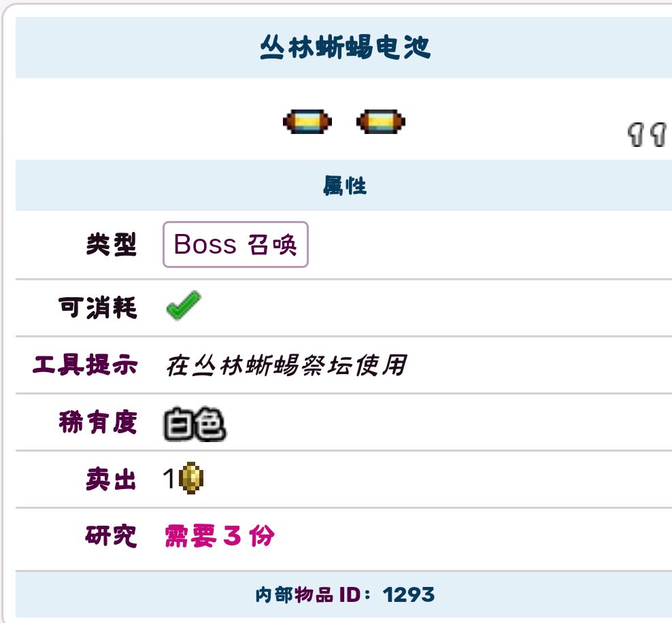672x623 pixels.
Task: Click the 白色 rarity badge
Action: [195, 423]
